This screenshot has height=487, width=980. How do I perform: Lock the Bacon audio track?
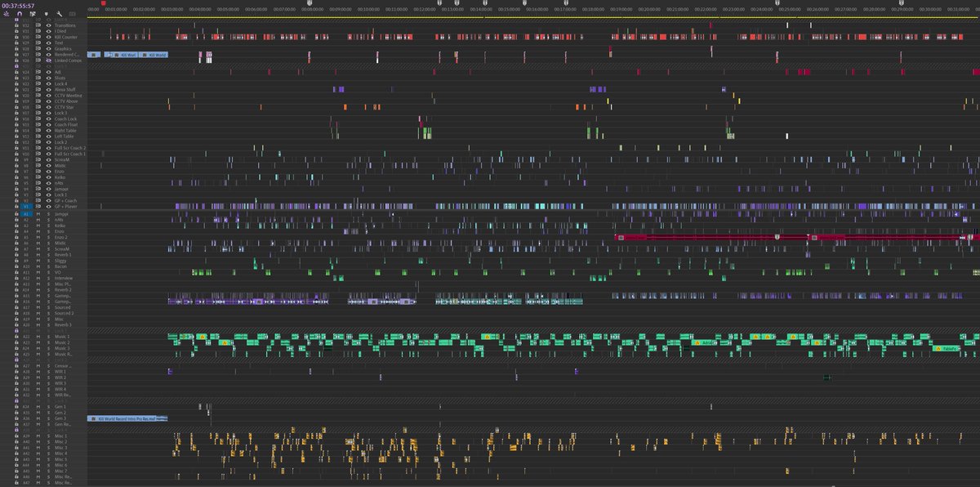pyautogui.click(x=16, y=266)
